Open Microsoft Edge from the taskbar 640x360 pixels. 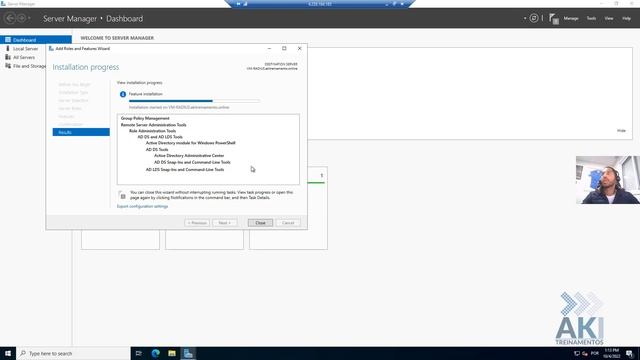tap(156, 353)
